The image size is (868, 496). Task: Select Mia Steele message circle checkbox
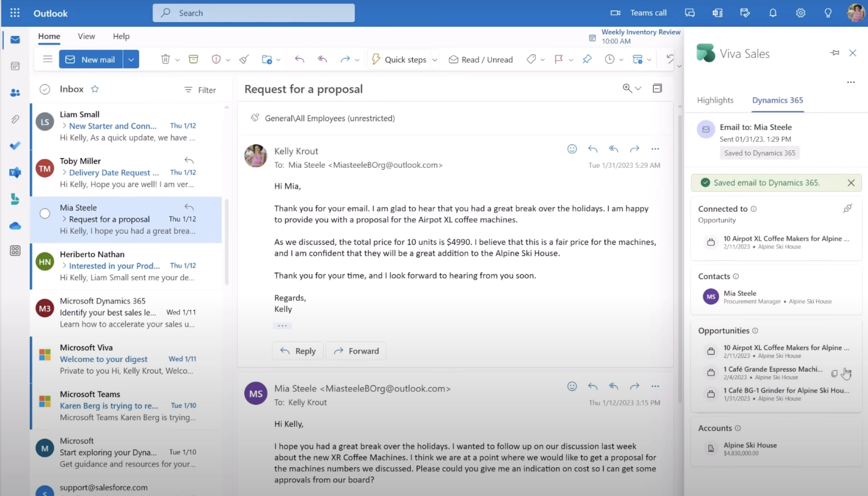pyautogui.click(x=45, y=214)
